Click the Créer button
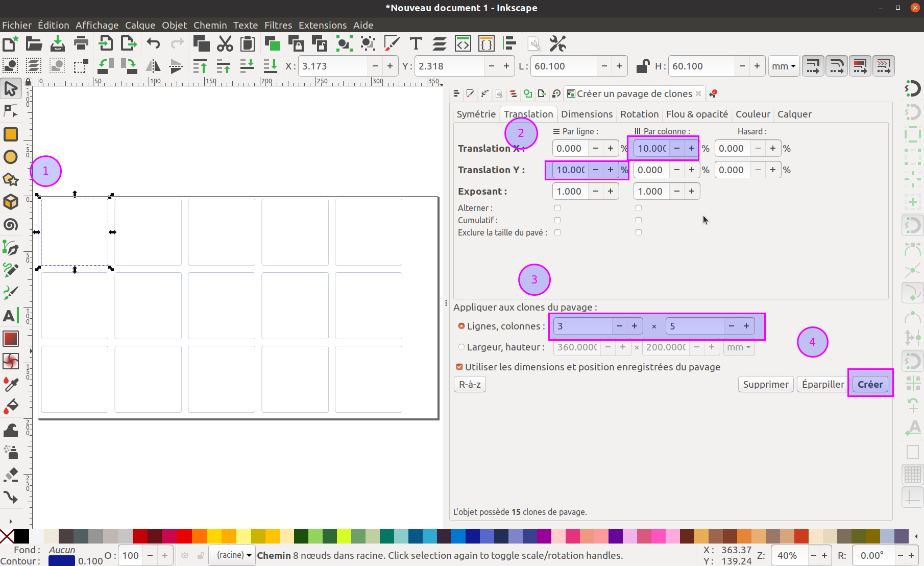Image resolution: width=924 pixels, height=566 pixels. pyautogui.click(x=870, y=384)
